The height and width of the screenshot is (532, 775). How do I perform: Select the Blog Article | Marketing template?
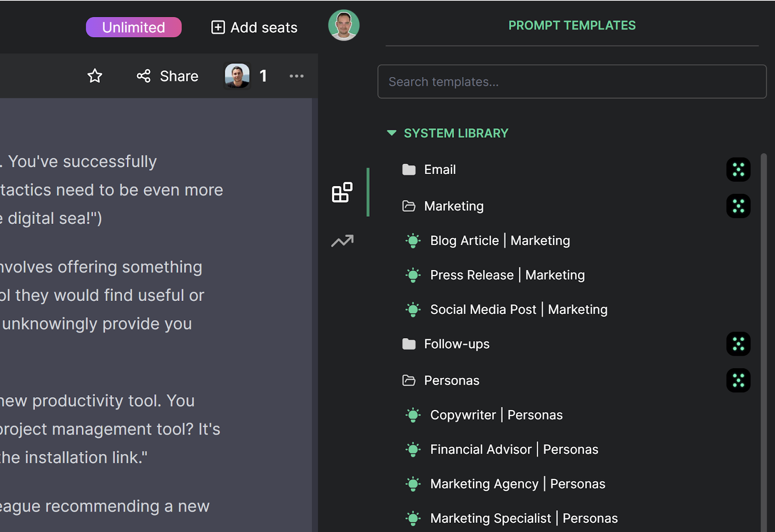(500, 241)
